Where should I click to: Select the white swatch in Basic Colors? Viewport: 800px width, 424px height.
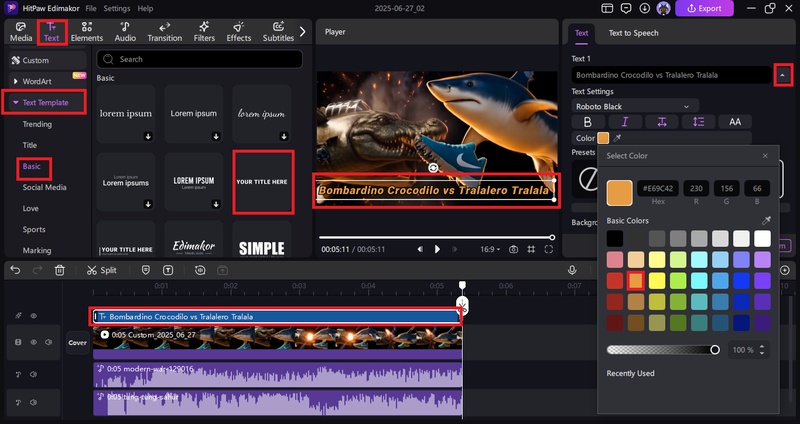762,238
